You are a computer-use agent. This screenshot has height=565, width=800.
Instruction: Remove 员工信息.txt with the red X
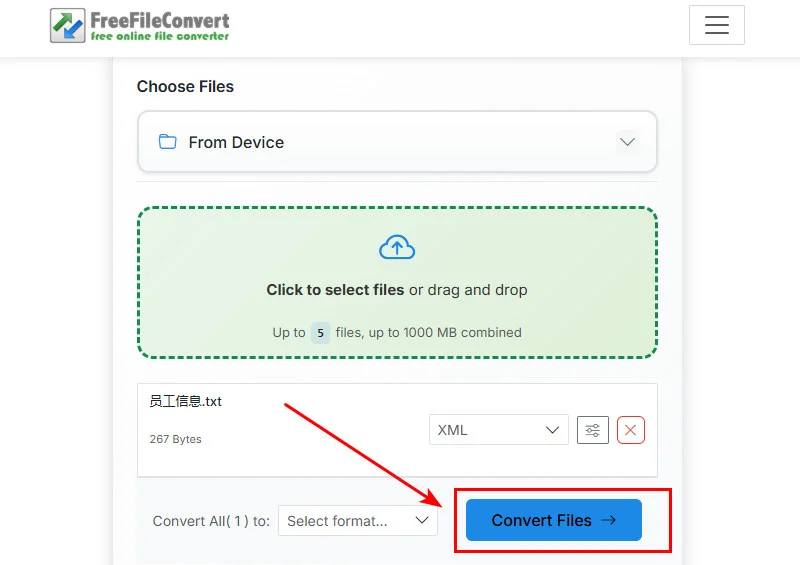point(631,430)
